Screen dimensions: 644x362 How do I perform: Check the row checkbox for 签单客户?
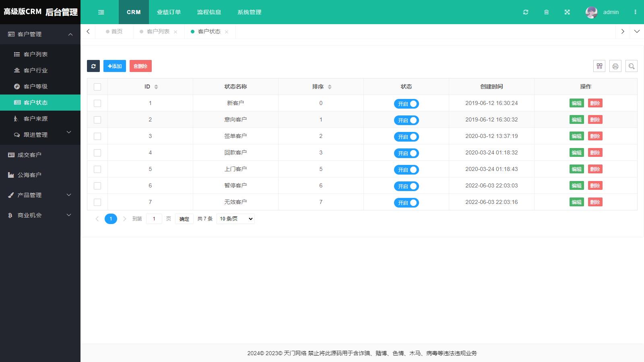click(97, 136)
